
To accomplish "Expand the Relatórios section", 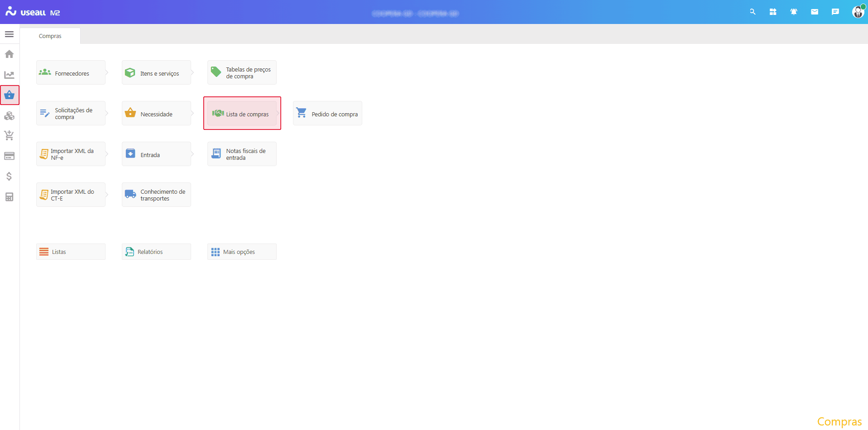I will point(156,252).
